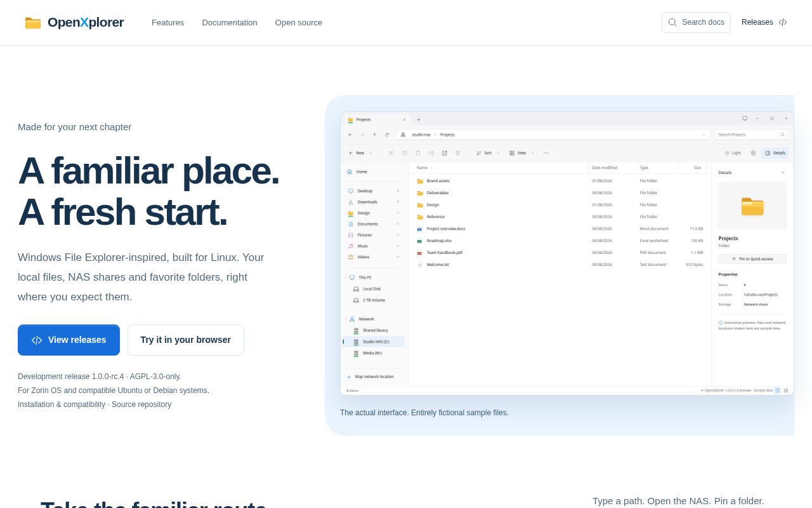The height and width of the screenshot is (508, 812).
Task: Switch to grid view in status bar
Action: tap(786, 391)
